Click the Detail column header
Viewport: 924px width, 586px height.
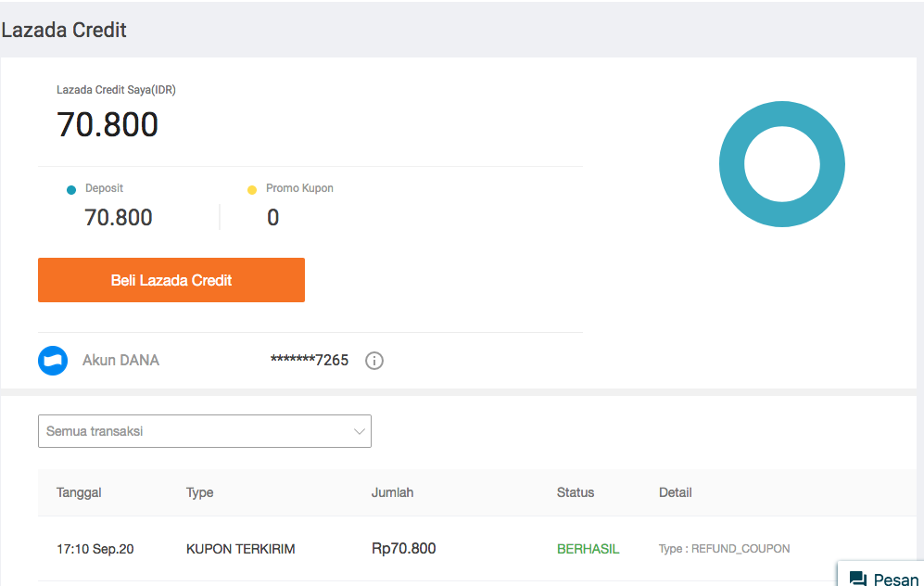[675, 492]
